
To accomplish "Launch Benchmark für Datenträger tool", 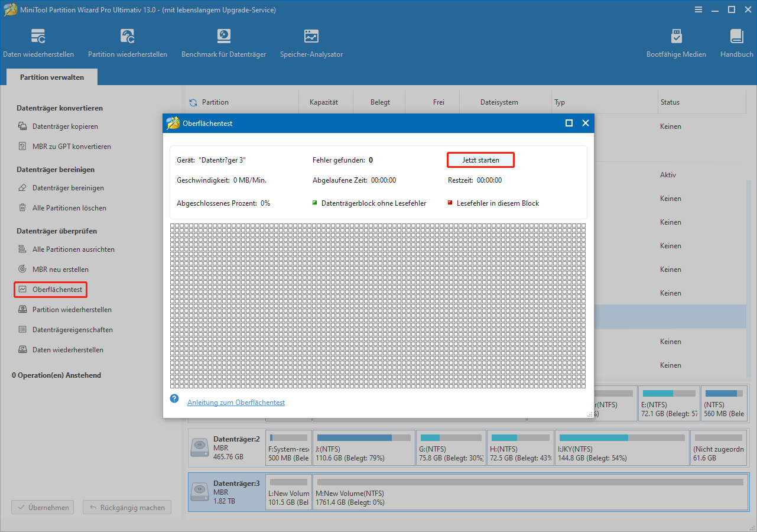I will [223, 43].
